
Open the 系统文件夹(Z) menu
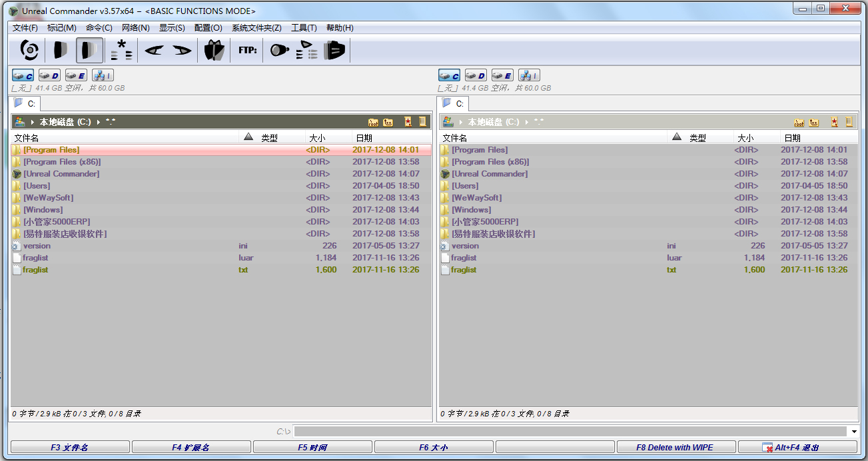[256, 28]
